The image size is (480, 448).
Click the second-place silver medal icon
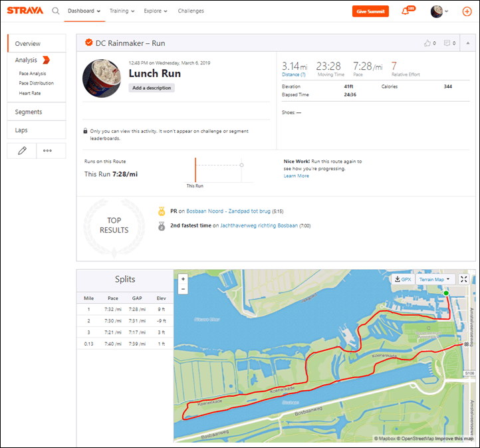[x=162, y=226]
